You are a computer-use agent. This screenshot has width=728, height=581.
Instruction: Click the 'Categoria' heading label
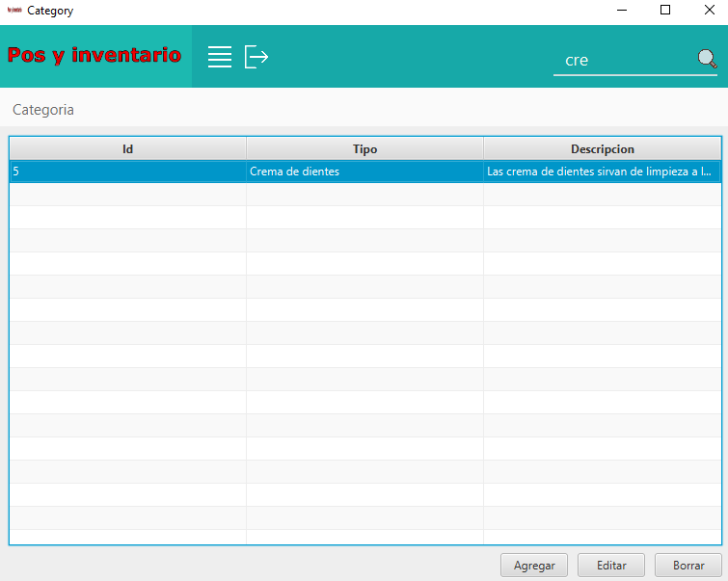(x=43, y=110)
